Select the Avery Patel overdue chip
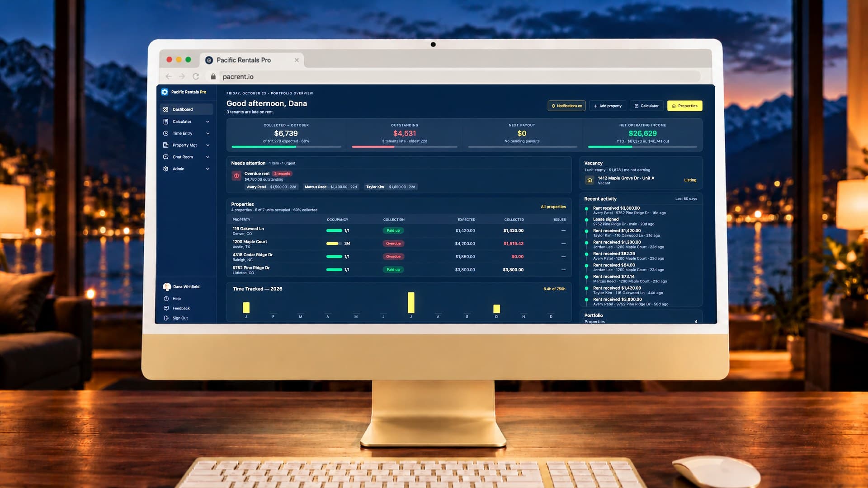This screenshot has height=488, width=868. (x=272, y=187)
